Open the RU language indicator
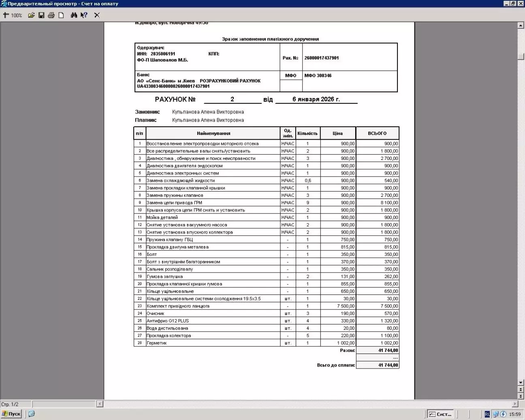 click(x=487, y=414)
